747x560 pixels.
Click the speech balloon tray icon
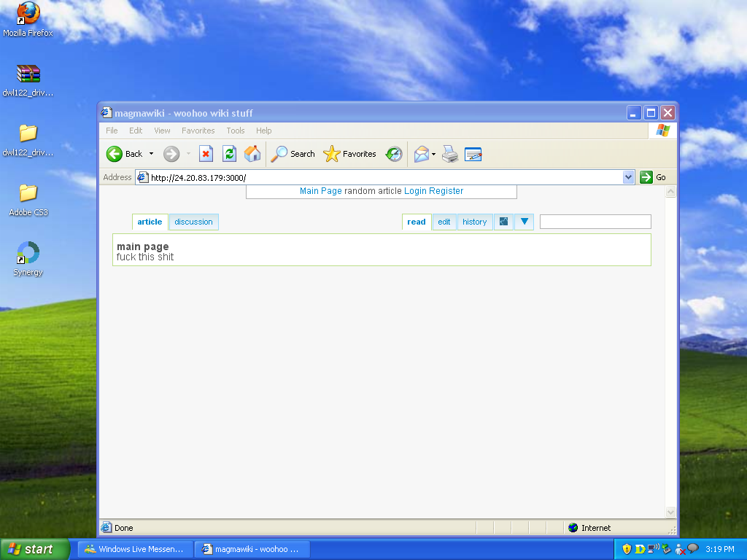coord(693,548)
